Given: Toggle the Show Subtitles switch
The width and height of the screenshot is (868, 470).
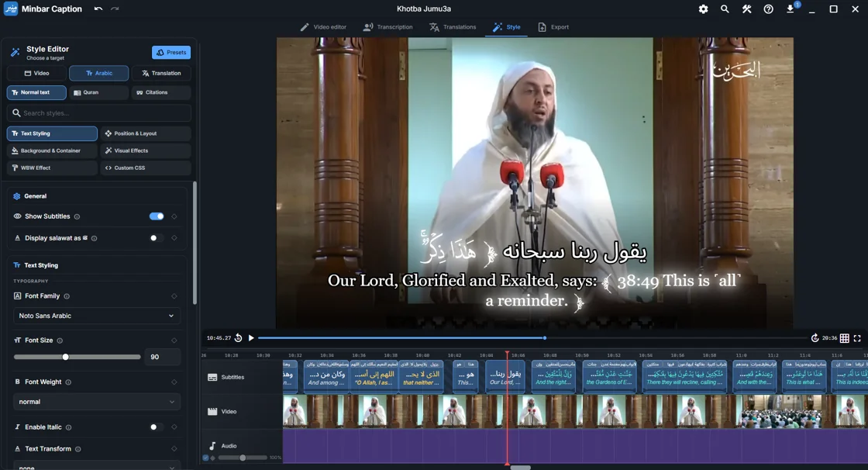Looking at the screenshot, I should tap(157, 216).
